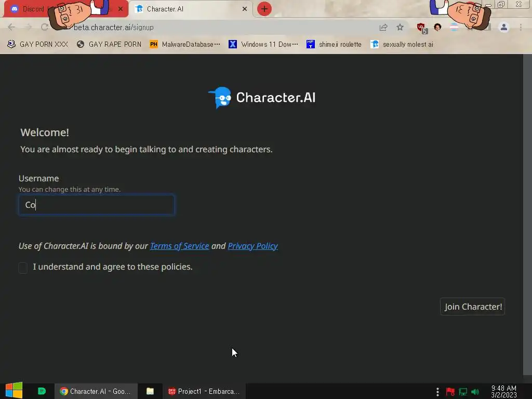
Task: Bookmark this page with the star icon
Action: click(400, 27)
